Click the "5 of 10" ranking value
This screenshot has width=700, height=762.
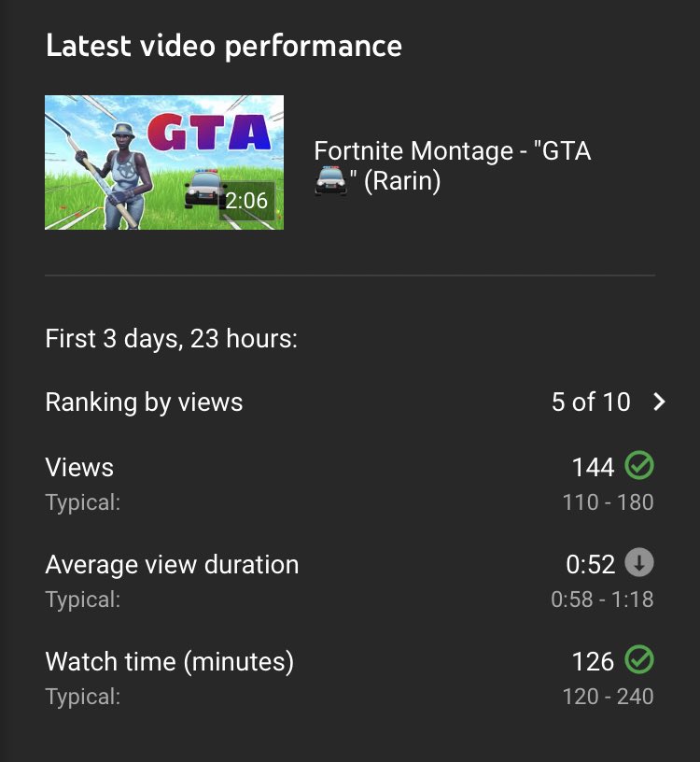591,402
